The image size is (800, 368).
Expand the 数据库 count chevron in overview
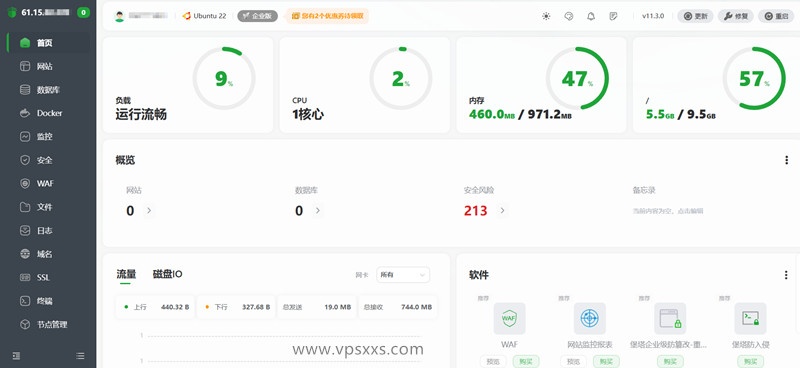318,210
